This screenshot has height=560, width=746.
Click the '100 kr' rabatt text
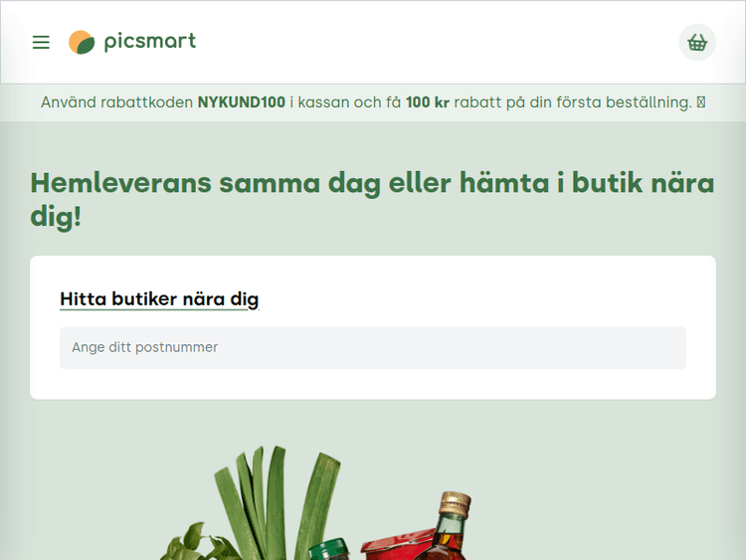pyautogui.click(x=428, y=102)
